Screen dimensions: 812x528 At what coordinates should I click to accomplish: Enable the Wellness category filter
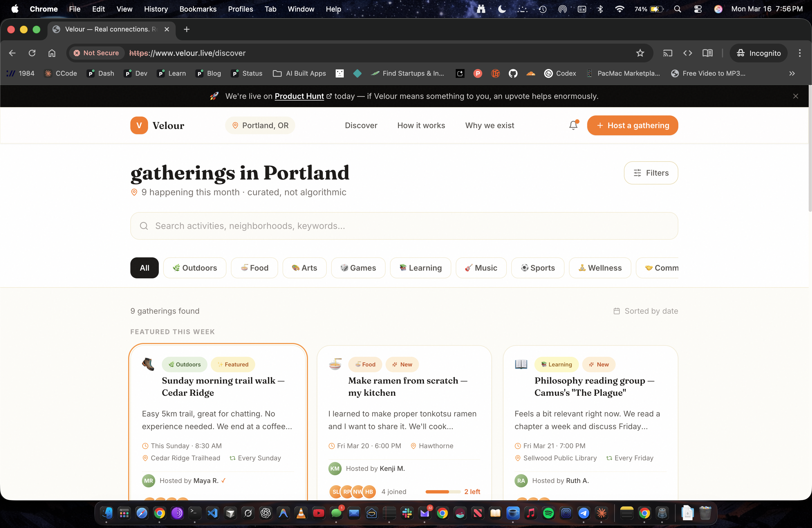600,268
